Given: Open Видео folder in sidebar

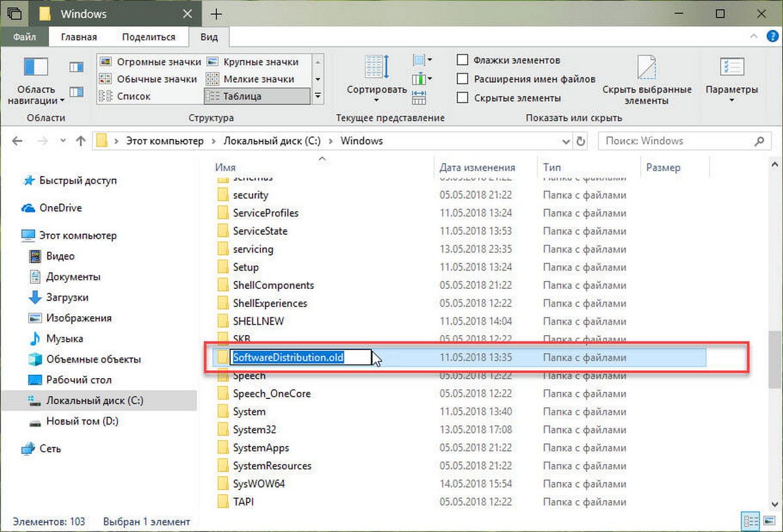Looking at the screenshot, I should click(60, 256).
